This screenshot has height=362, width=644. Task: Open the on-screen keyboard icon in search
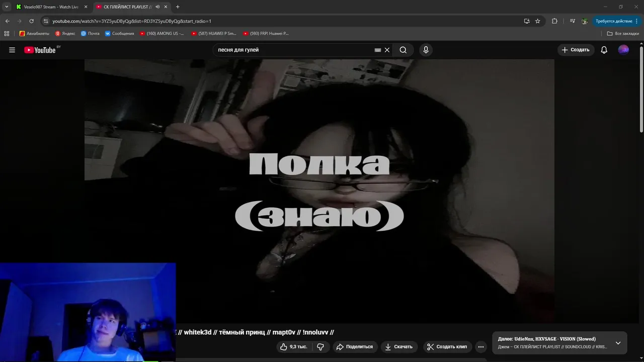(x=378, y=50)
